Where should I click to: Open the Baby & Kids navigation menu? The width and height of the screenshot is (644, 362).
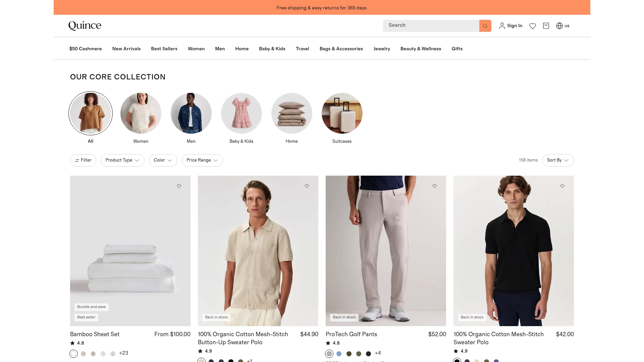pos(272,49)
